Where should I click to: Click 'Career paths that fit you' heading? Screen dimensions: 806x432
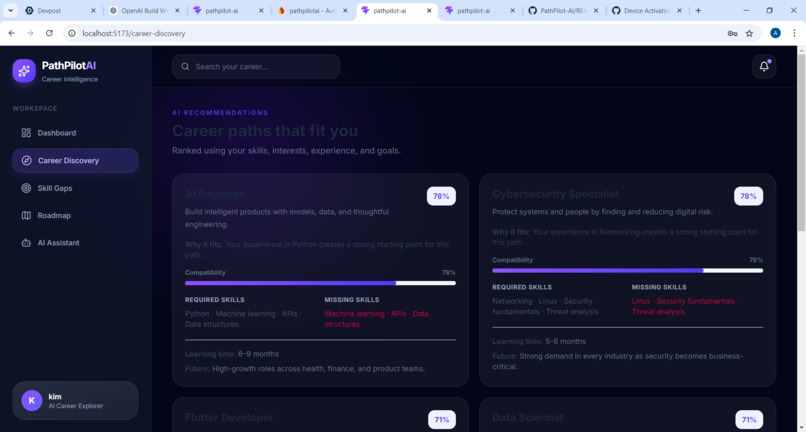coord(265,131)
